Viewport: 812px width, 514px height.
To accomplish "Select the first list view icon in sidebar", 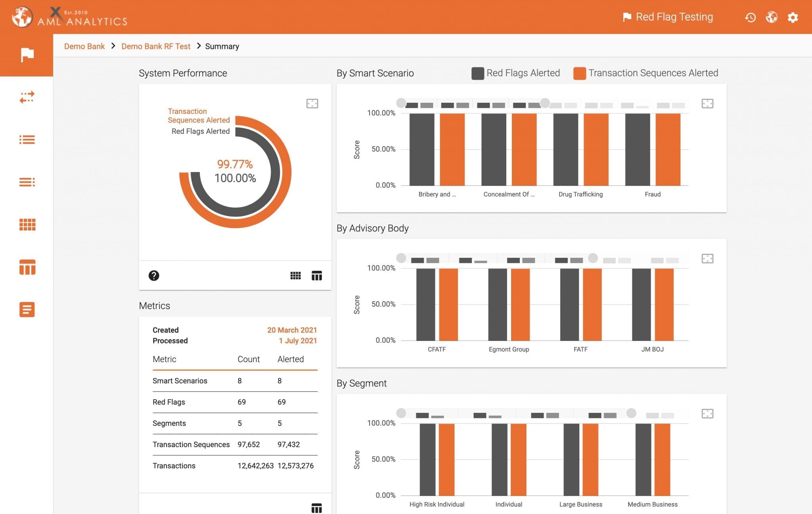I will click(x=26, y=140).
